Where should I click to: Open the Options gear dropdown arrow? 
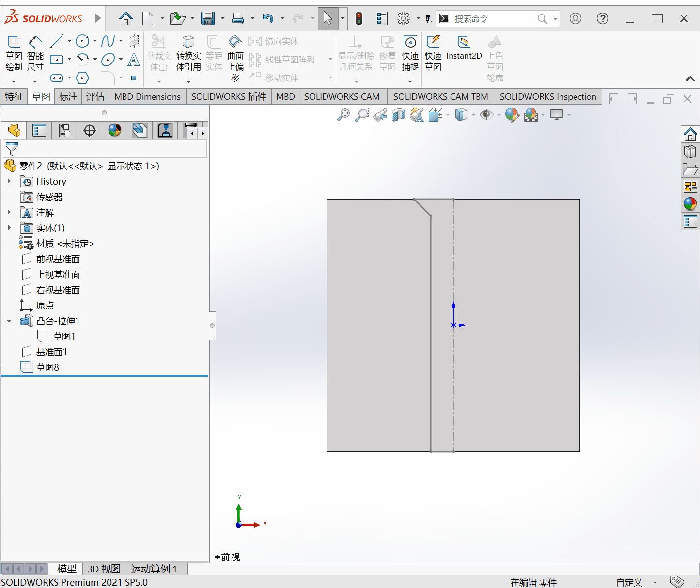click(x=418, y=19)
